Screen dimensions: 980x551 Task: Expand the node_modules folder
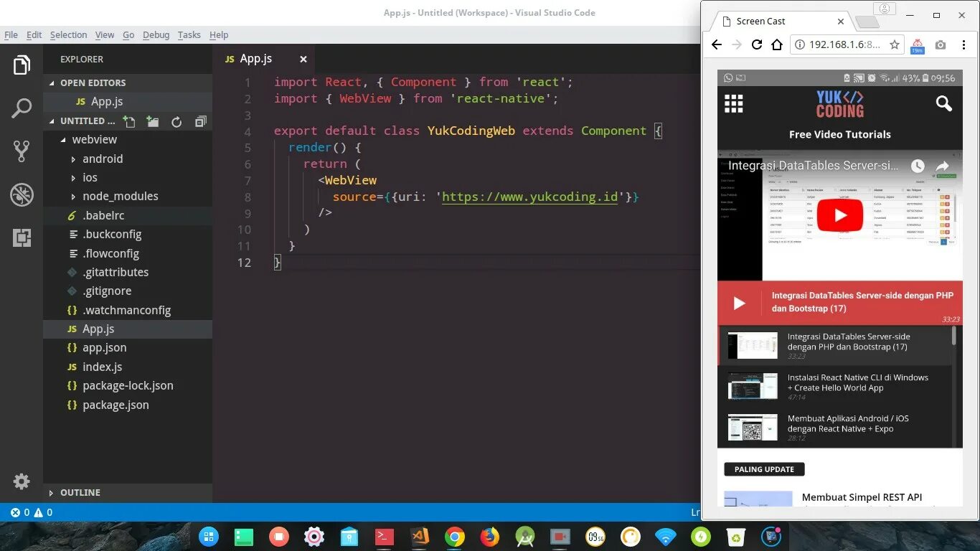[120, 196]
